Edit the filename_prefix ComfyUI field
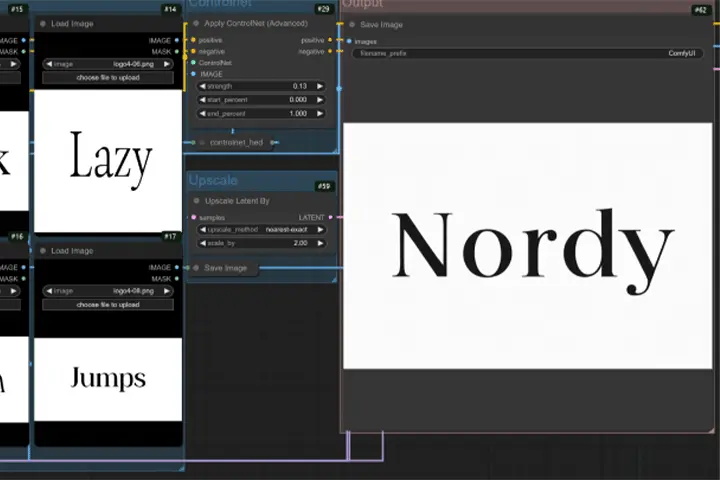This screenshot has height=480, width=720. point(528,53)
